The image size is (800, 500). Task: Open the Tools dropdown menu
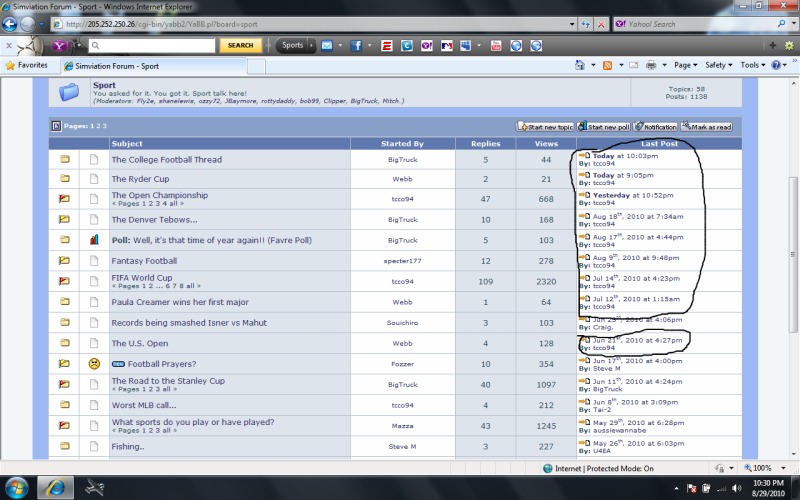(x=751, y=65)
